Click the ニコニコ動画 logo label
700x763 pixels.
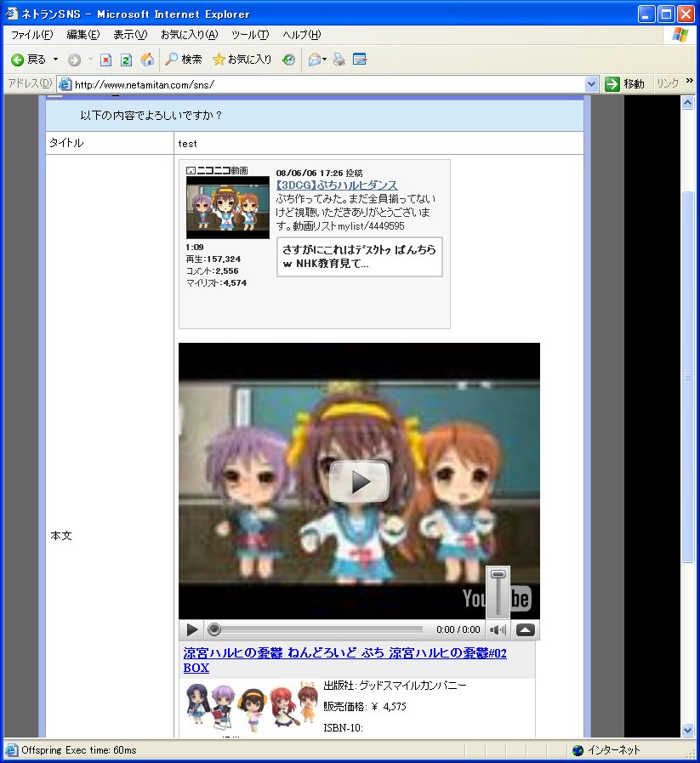[218, 170]
